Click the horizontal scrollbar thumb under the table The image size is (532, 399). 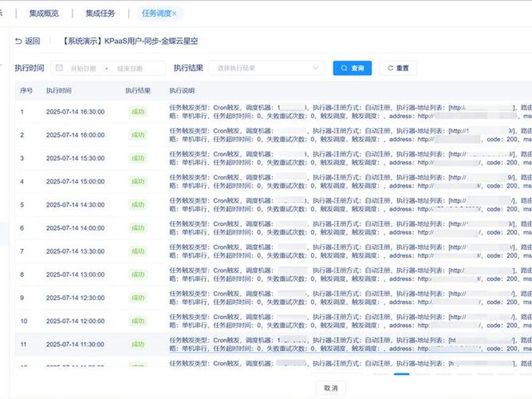(x=402, y=374)
